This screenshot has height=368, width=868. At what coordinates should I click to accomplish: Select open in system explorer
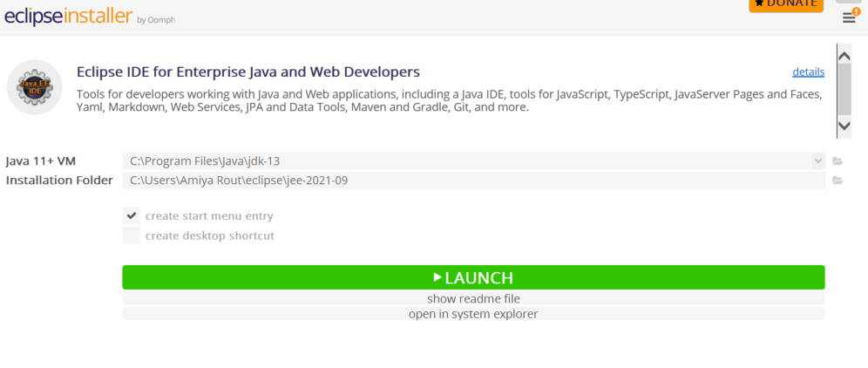click(x=473, y=314)
